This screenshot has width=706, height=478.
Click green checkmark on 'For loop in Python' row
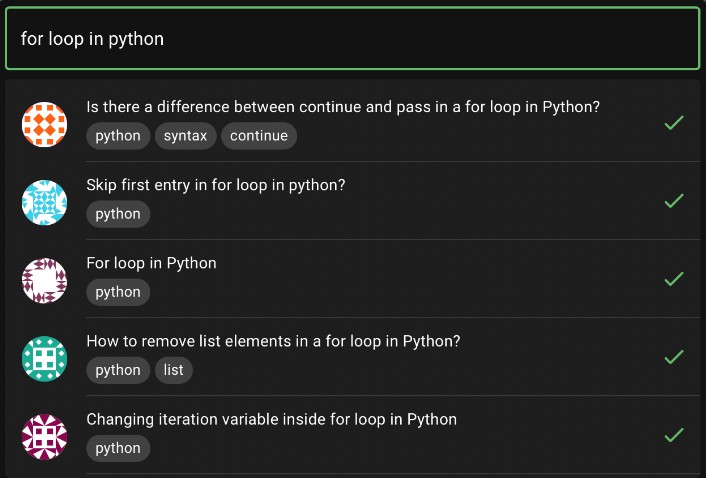674,279
